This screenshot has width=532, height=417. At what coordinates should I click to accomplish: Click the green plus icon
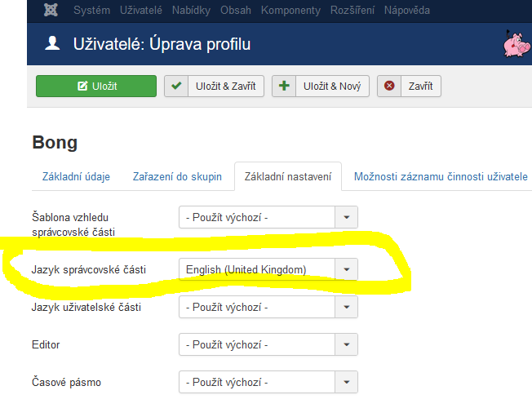click(x=284, y=86)
